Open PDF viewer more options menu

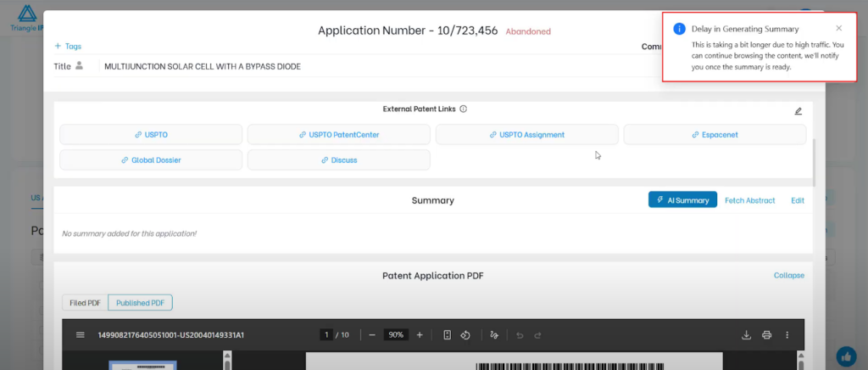click(x=787, y=335)
